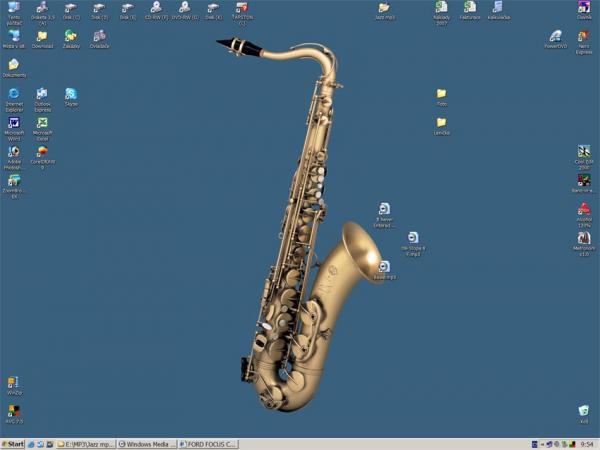Open the WinZip desktop icon
Image resolution: width=600 pixels, height=450 pixels.
[14, 382]
